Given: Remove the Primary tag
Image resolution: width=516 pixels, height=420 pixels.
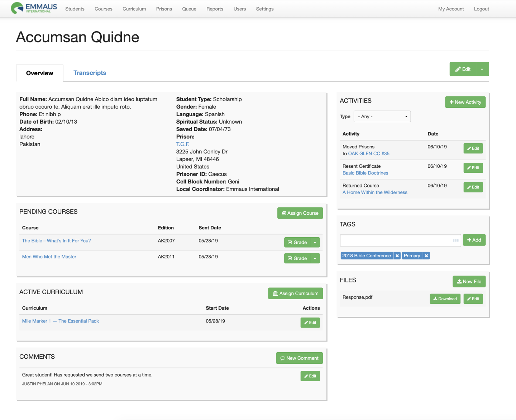Looking at the screenshot, I should pos(426,256).
